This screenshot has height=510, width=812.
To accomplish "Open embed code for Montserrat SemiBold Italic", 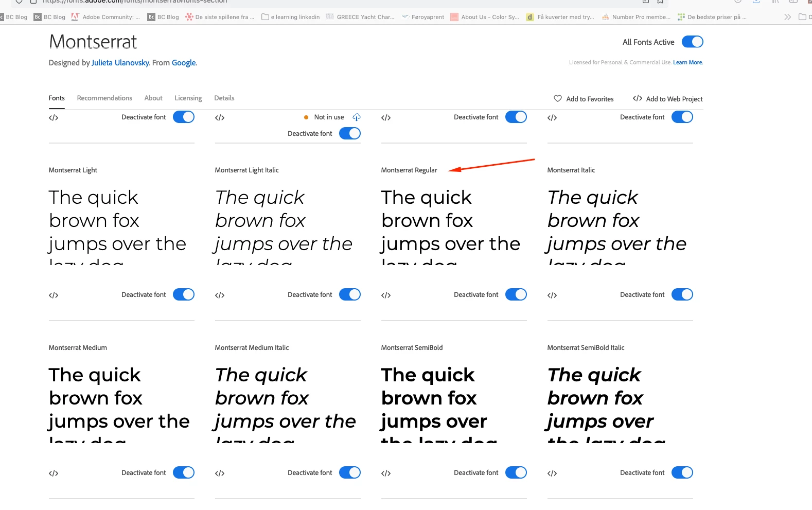I will click(552, 473).
